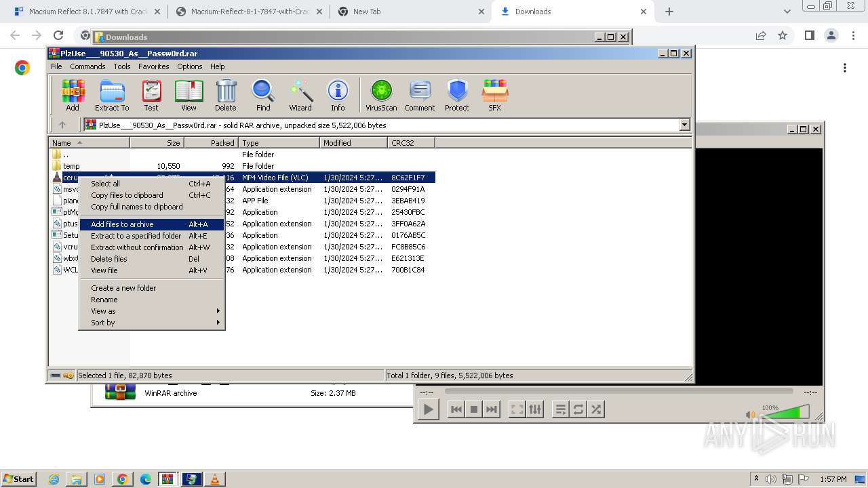Choose Delete files in context menu
868x488 pixels.
pos(152,259)
